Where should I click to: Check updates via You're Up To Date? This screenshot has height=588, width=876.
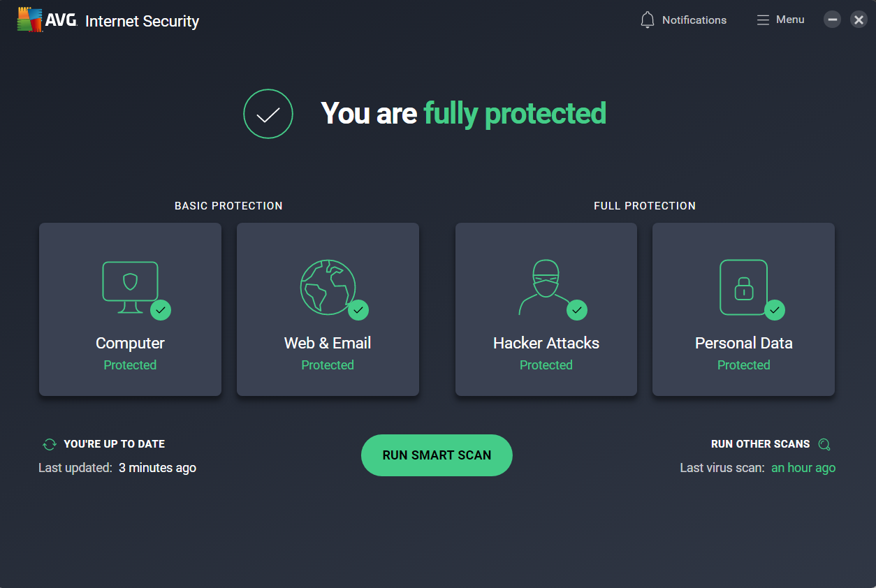coord(115,444)
